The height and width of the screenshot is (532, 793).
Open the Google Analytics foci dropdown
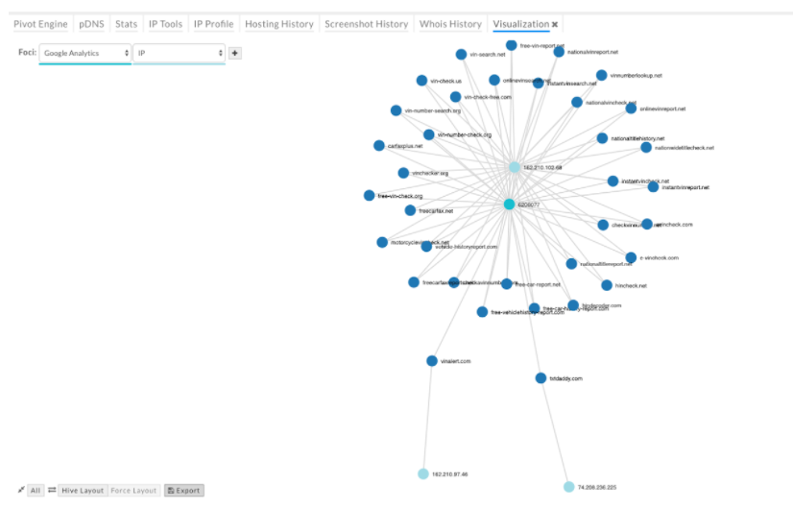coord(84,53)
